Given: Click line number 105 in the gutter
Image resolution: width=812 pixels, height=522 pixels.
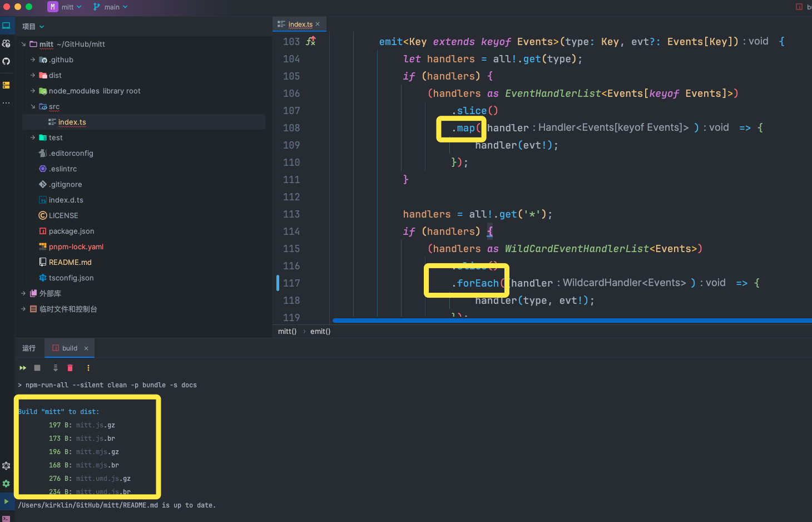Looking at the screenshot, I should 291,76.
